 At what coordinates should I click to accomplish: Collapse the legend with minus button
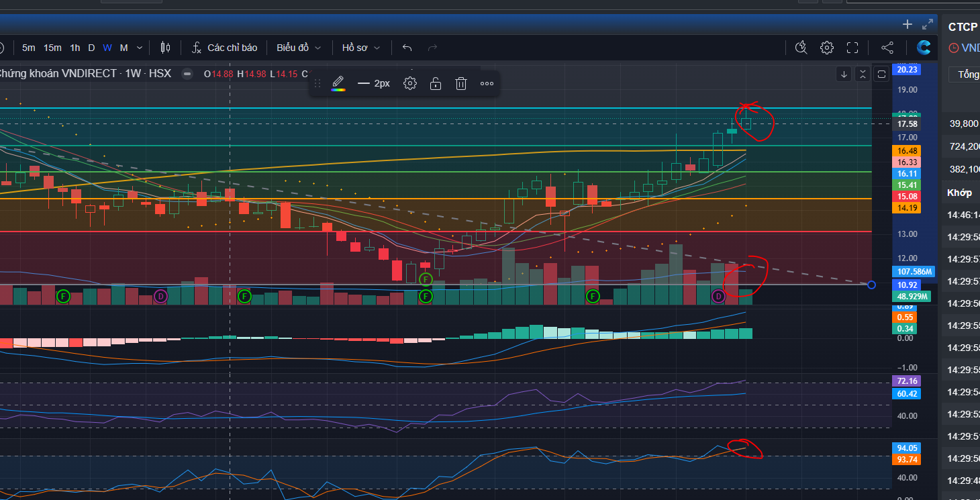tap(188, 74)
